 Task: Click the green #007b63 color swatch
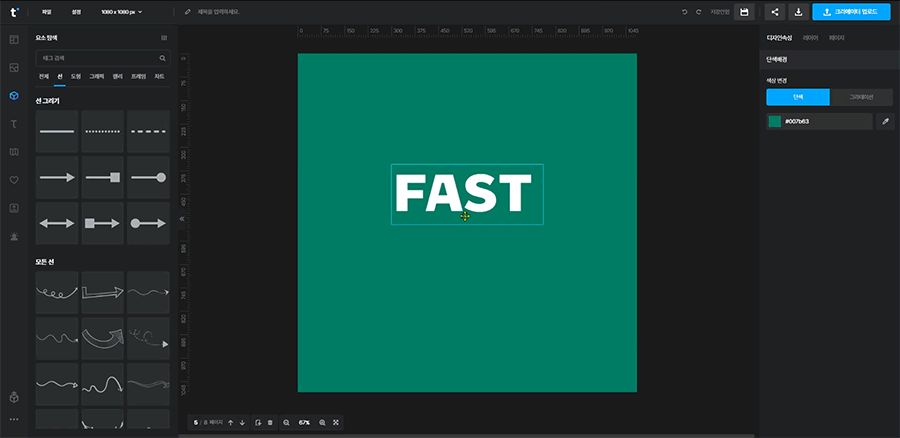click(775, 121)
